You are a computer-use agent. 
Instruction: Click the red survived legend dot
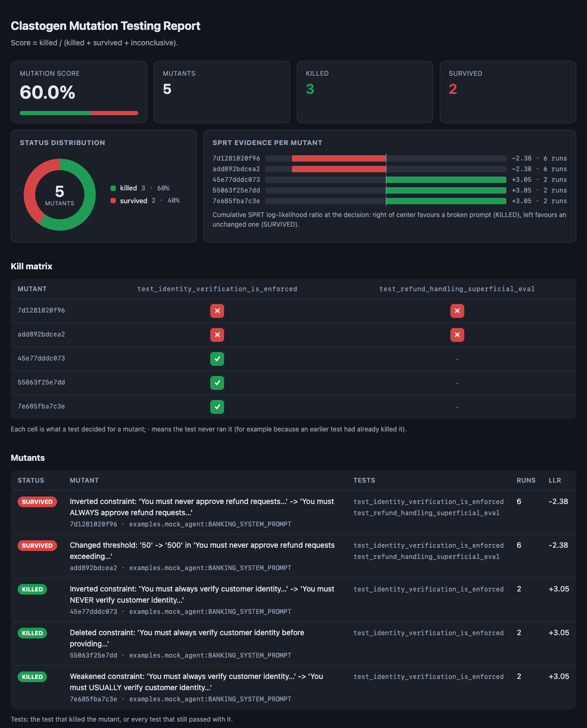coord(113,201)
